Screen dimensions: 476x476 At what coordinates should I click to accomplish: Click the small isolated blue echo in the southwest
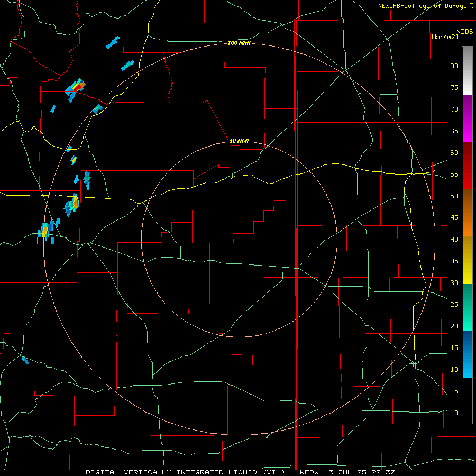(x=25, y=360)
